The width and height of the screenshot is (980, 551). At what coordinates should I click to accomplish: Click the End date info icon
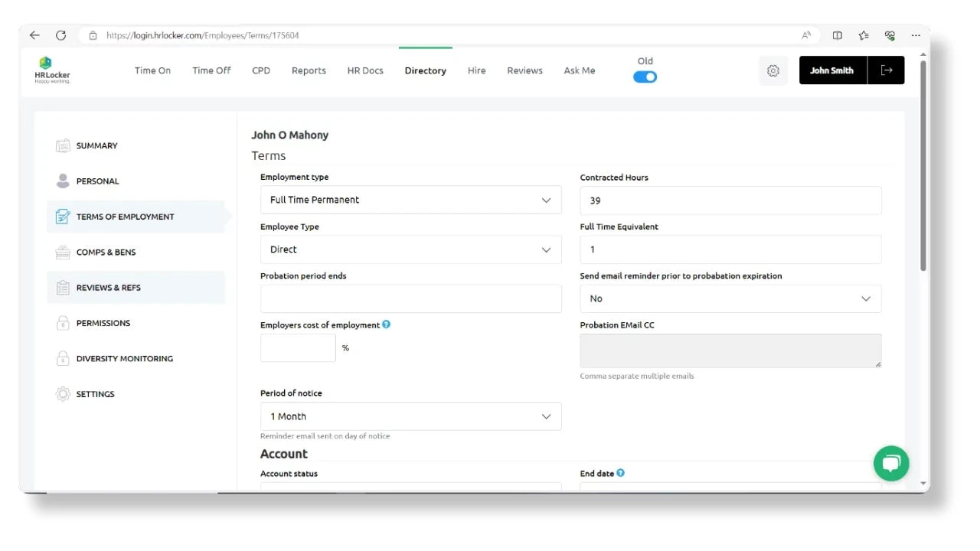pos(620,473)
